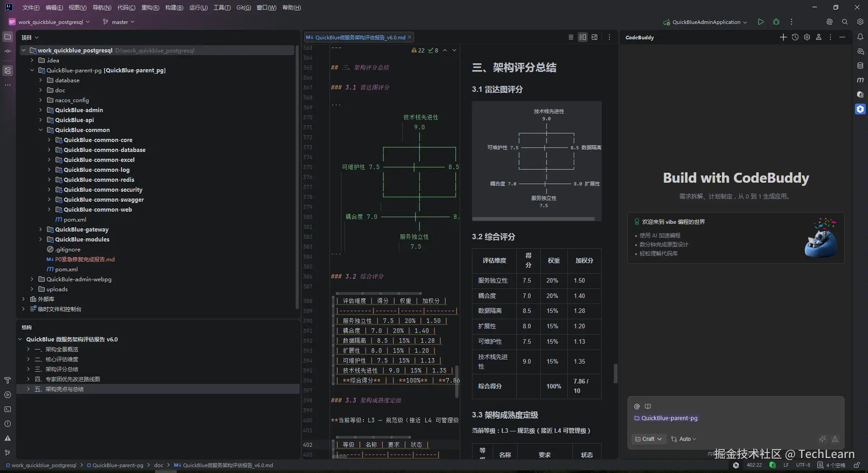Image resolution: width=868 pixels, height=473 pixels.
Task: Open the Notifications bell icon
Action: [x=860, y=37]
